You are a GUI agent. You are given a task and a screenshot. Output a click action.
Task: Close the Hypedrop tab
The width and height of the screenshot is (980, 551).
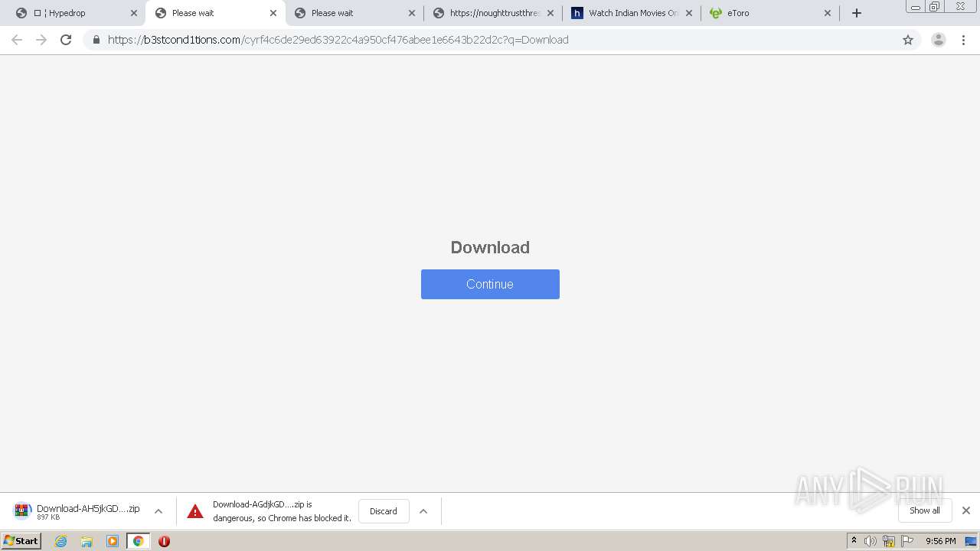(x=133, y=13)
